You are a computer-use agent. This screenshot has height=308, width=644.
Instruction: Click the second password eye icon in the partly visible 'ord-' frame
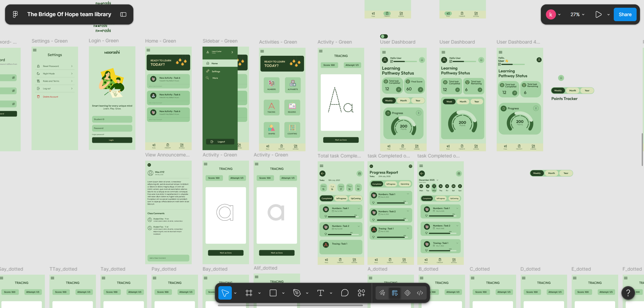[x=13, y=91]
